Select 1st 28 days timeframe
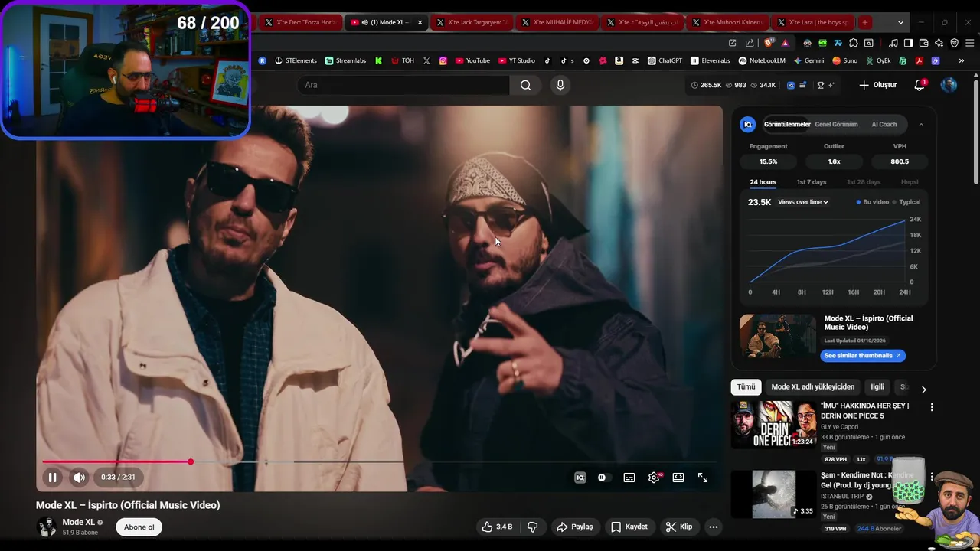 pos(864,182)
